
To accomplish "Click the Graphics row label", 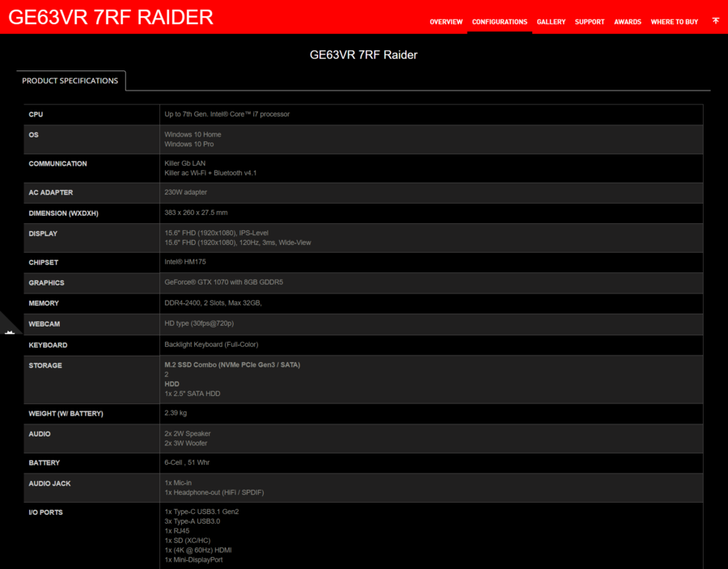I will [x=46, y=283].
